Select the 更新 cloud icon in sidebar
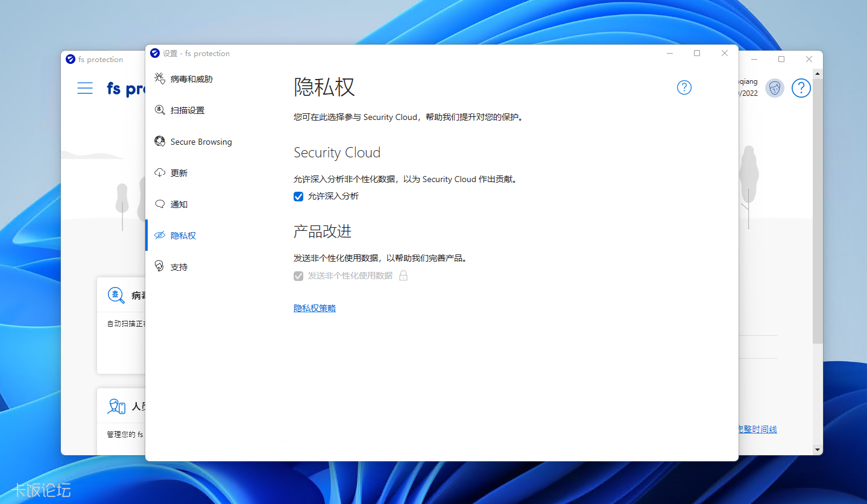 (x=160, y=172)
